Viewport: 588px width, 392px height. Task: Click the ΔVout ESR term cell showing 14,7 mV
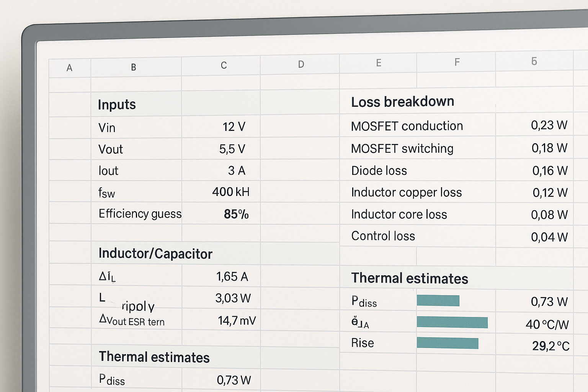pos(237,321)
